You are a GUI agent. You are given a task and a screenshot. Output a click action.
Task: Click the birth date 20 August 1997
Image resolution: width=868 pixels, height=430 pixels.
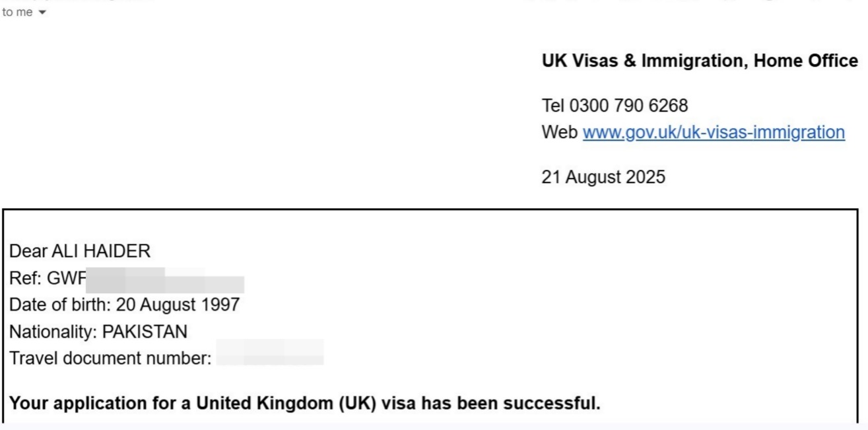(178, 305)
